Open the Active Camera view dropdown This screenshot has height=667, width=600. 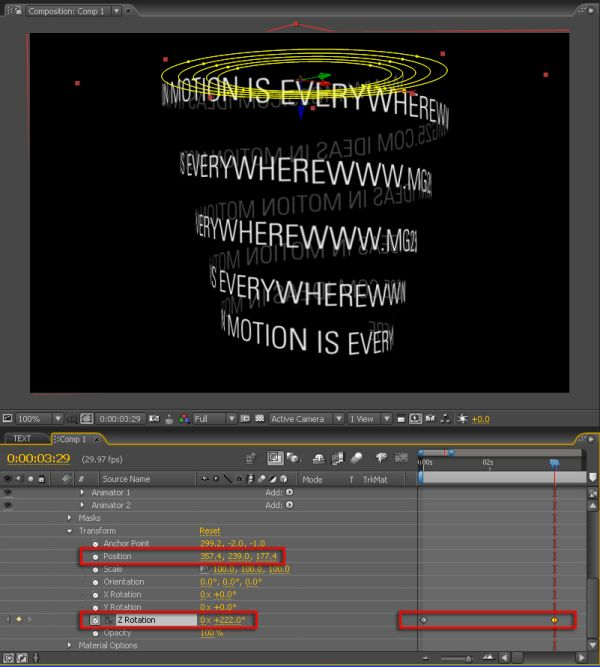click(306, 419)
